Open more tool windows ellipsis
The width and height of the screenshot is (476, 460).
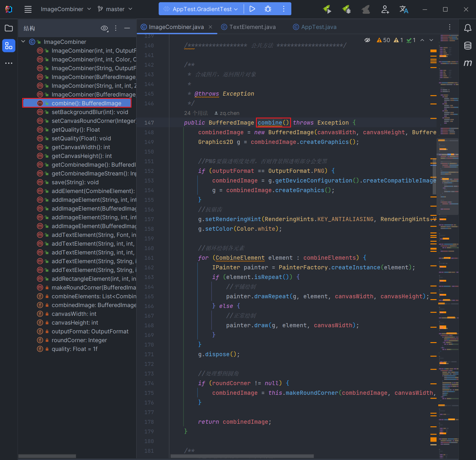tap(9, 63)
